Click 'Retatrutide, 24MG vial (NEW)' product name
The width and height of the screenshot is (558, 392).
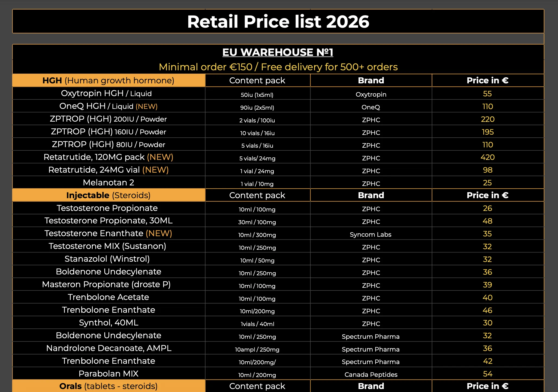coord(108,170)
